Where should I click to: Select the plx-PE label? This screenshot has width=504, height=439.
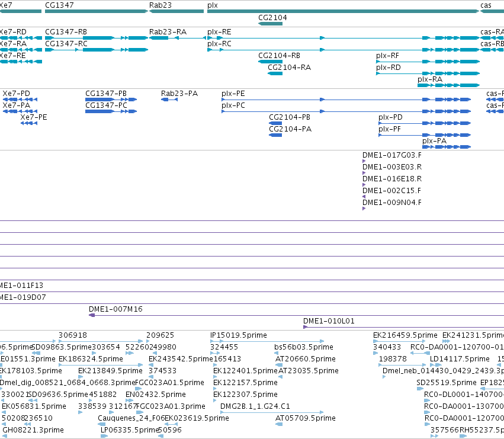tap(233, 94)
